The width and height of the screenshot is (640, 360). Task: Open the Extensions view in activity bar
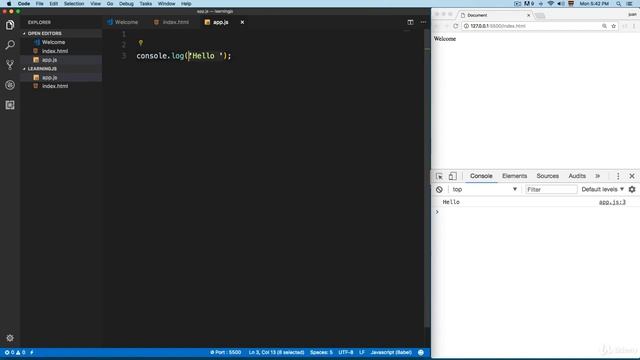[x=10, y=105]
